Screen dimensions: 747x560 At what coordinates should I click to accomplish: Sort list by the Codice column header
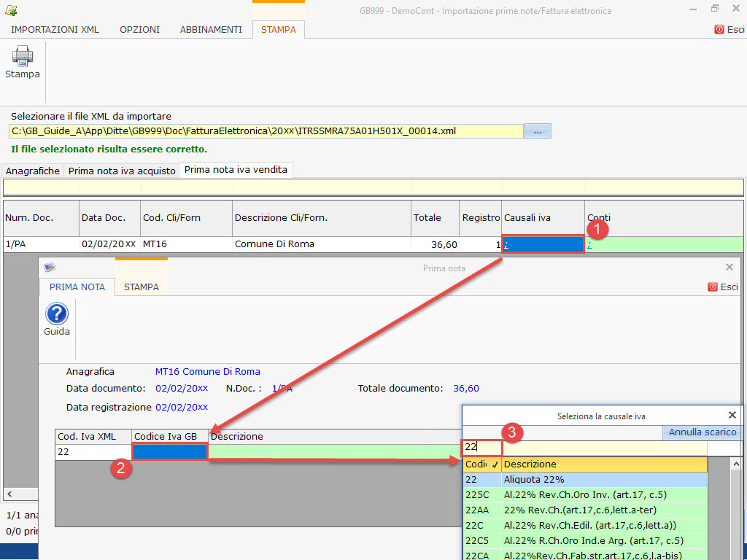pyautogui.click(x=481, y=464)
